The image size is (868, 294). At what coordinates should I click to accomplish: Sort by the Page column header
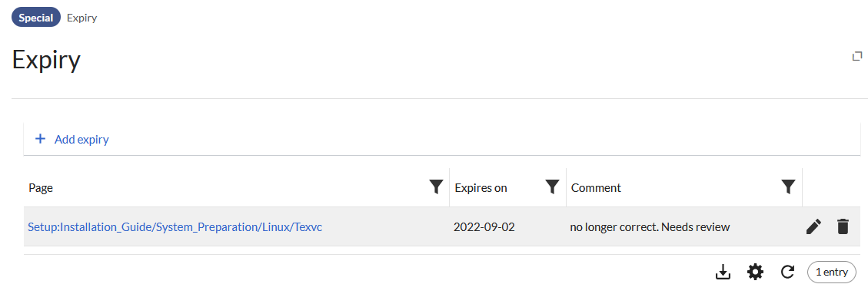(x=41, y=188)
